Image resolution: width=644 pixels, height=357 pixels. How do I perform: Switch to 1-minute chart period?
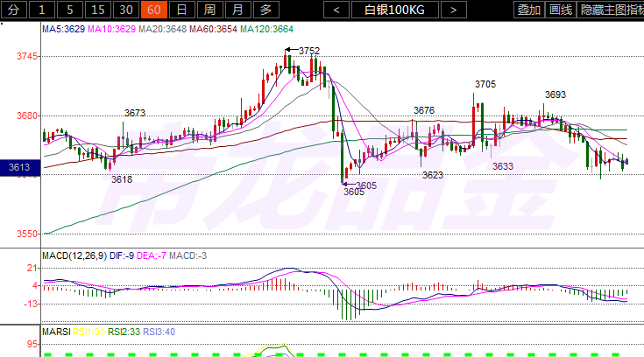(44, 10)
